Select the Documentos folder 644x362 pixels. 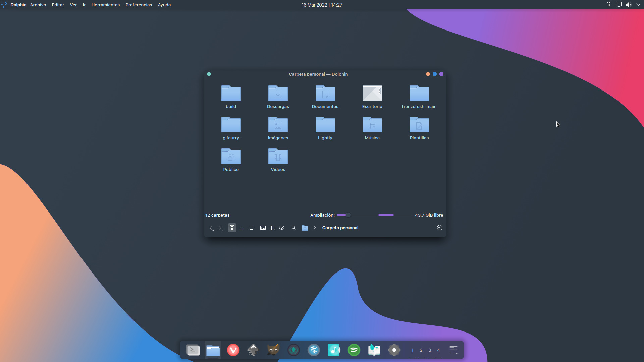click(x=325, y=97)
